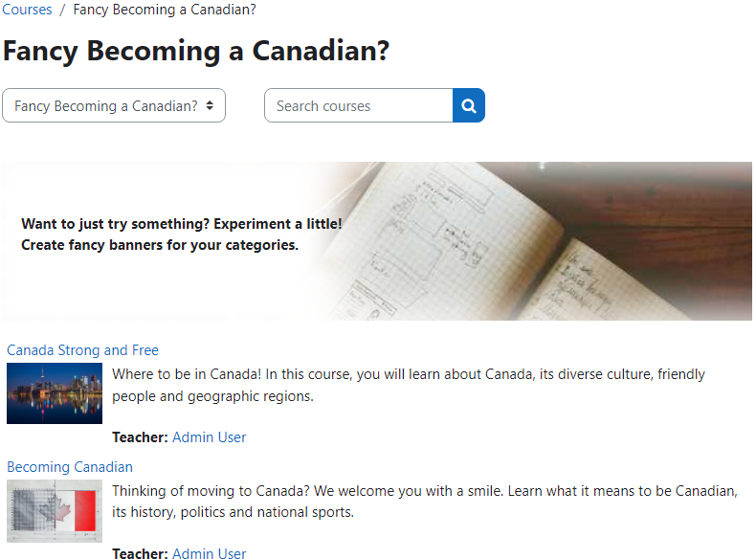The image size is (756, 559).
Task: Click the Canadian flag course thumbnail
Action: (x=55, y=510)
